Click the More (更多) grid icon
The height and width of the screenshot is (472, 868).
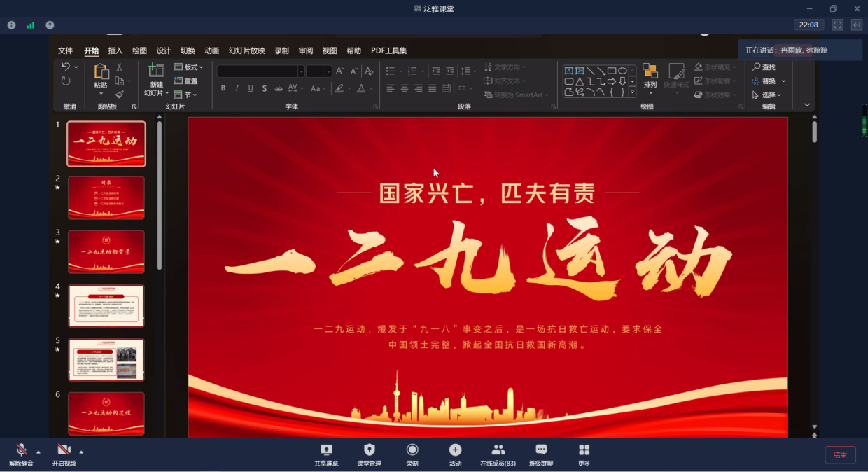click(x=584, y=450)
